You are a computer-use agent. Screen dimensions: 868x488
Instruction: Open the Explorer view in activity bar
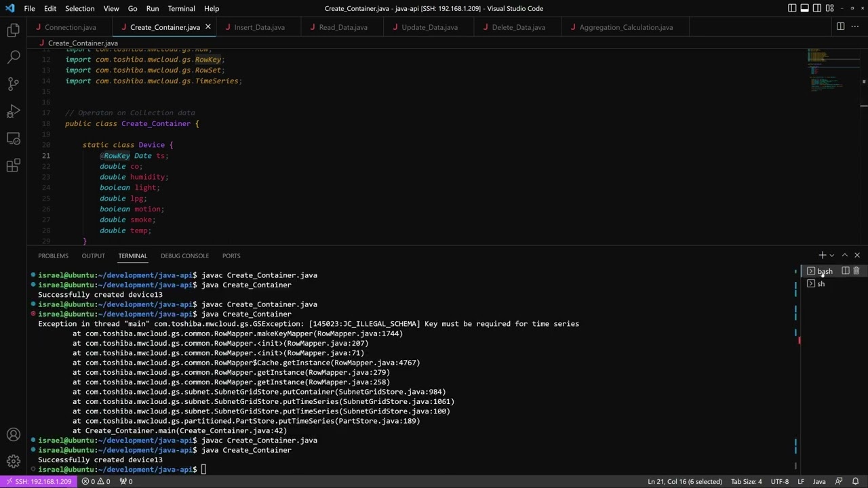click(13, 30)
